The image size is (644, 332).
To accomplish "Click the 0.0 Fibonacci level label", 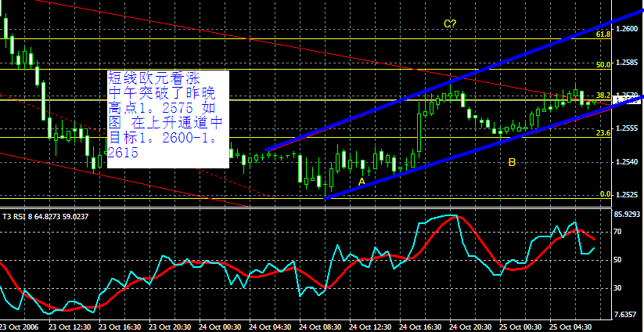I will (x=606, y=194).
